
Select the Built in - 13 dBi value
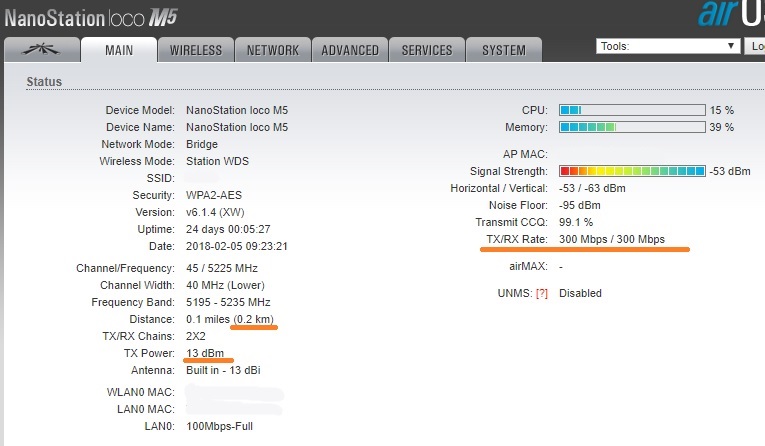pyautogui.click(x=223, y=370)
